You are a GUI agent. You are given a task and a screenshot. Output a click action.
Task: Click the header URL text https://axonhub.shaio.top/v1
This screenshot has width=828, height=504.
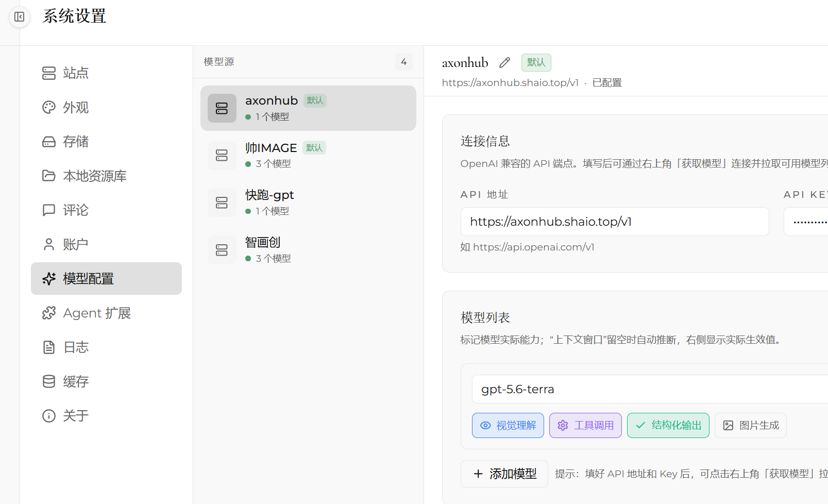[x=511, y=83]
